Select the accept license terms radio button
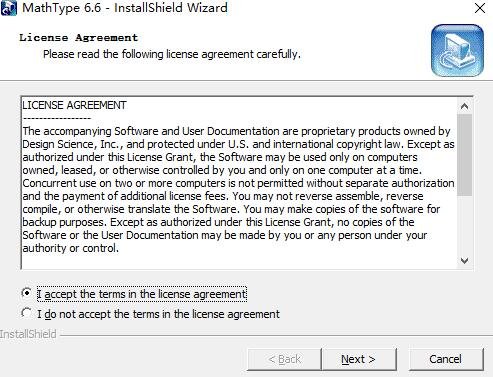The image size is (493, 377). tap(26, 293)
